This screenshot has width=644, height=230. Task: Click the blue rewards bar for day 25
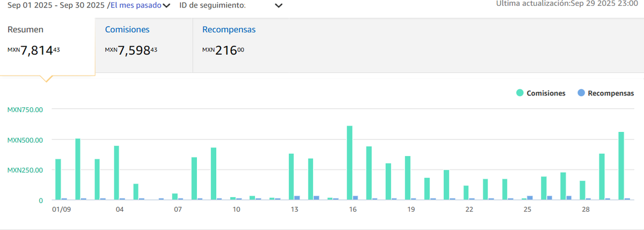point(530,198)
